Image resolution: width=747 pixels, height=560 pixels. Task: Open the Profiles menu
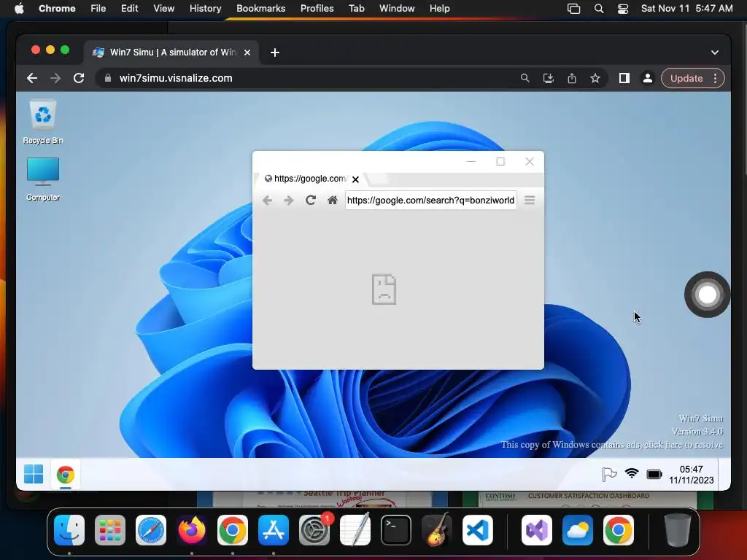[317, 9]
